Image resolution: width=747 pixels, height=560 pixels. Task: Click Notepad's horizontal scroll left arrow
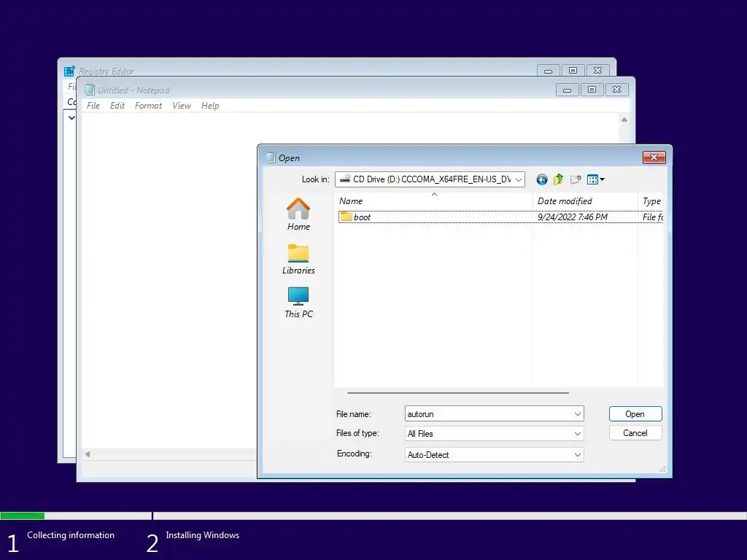[88, 454]
